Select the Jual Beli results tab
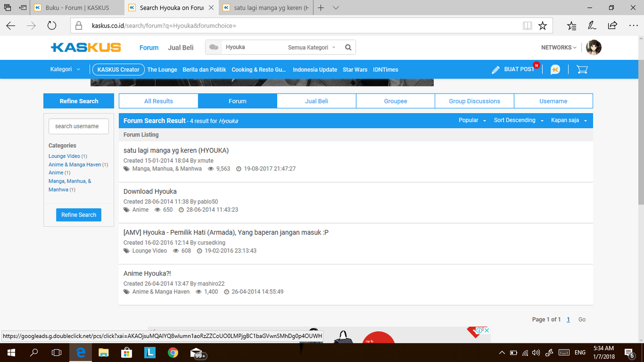The height and width of the screenshot is (362, 644). coord(316,101)
